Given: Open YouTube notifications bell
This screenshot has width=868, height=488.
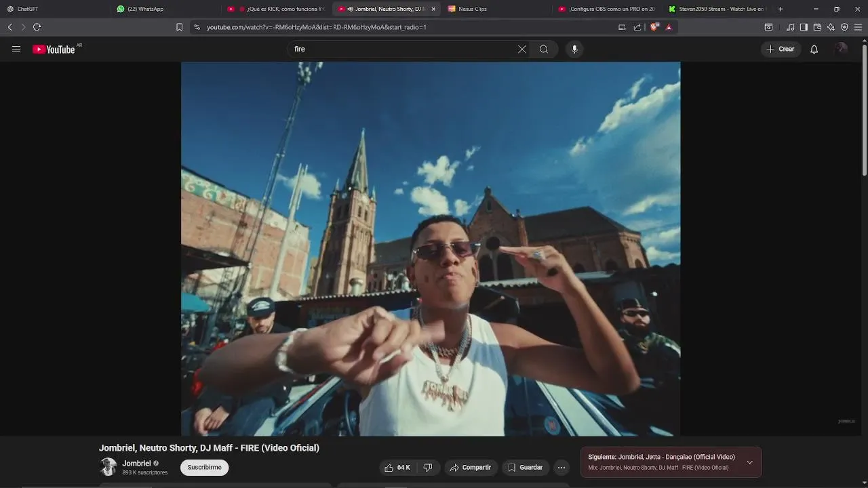Looking at the screenshot, I should pyautogui.click(x=814, y=49).
